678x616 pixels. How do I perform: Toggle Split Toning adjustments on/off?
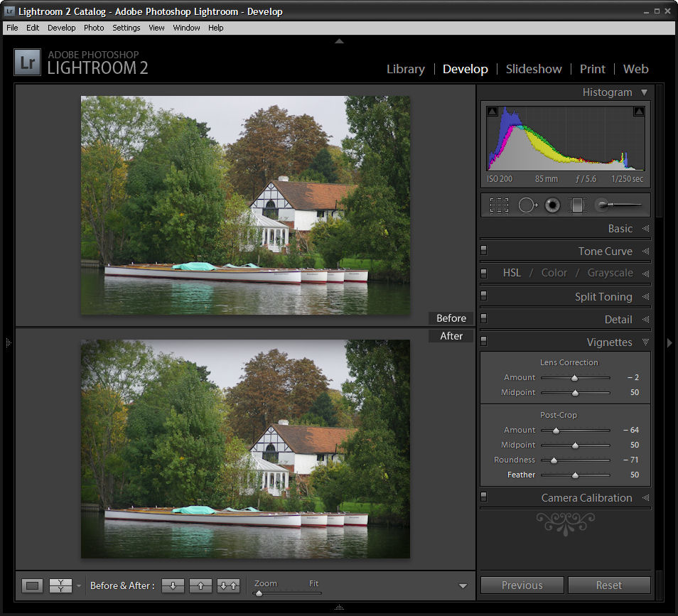point(484,296)
